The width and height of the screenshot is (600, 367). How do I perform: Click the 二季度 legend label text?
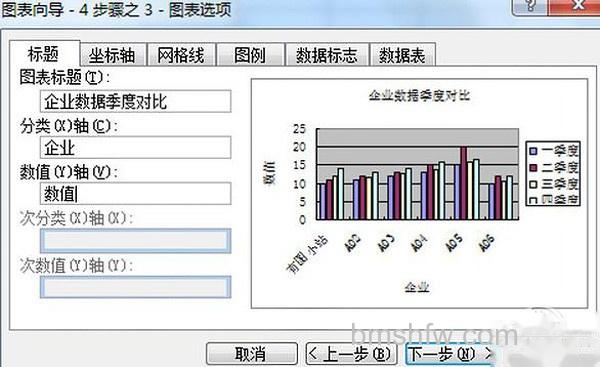[x=559, y=168]
